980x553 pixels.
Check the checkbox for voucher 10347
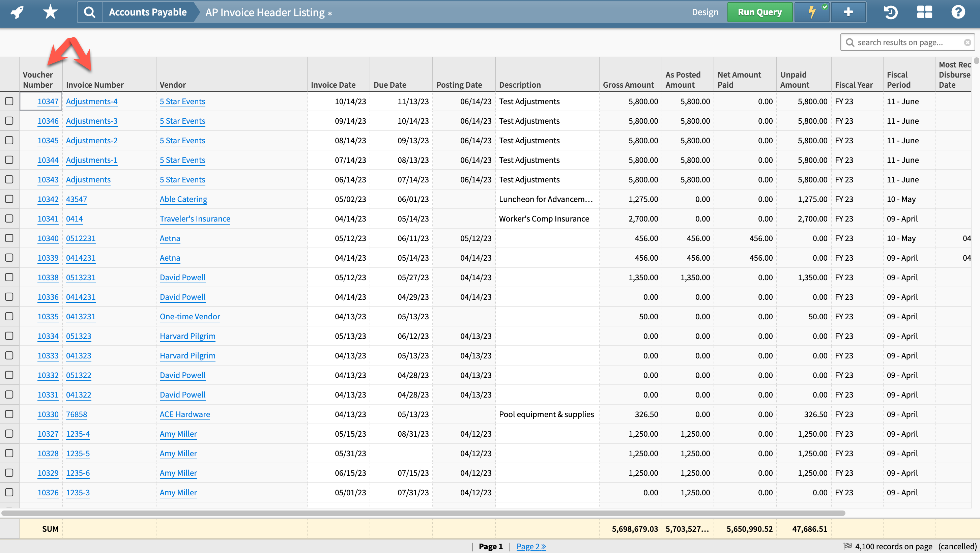[9, 101]
